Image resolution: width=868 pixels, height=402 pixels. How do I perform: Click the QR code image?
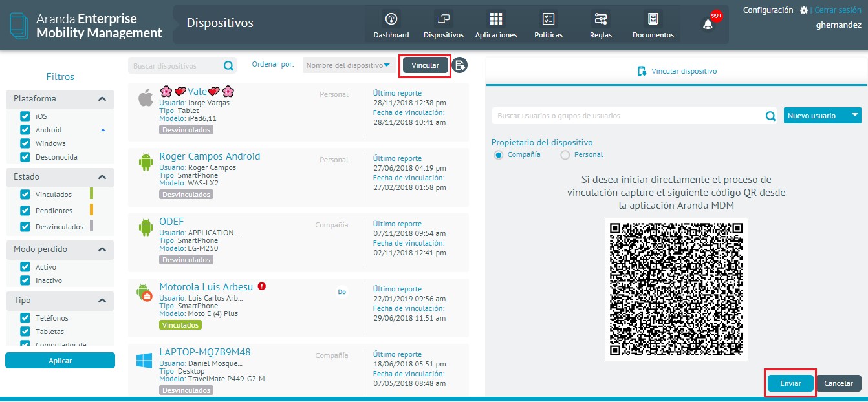[677, 290]
